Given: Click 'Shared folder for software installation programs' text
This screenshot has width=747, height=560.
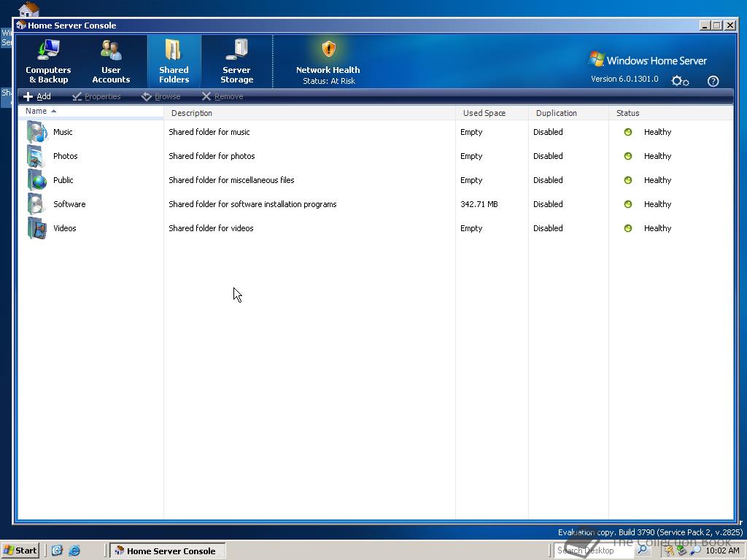Looking at the screenshot, I should point(252,204).
